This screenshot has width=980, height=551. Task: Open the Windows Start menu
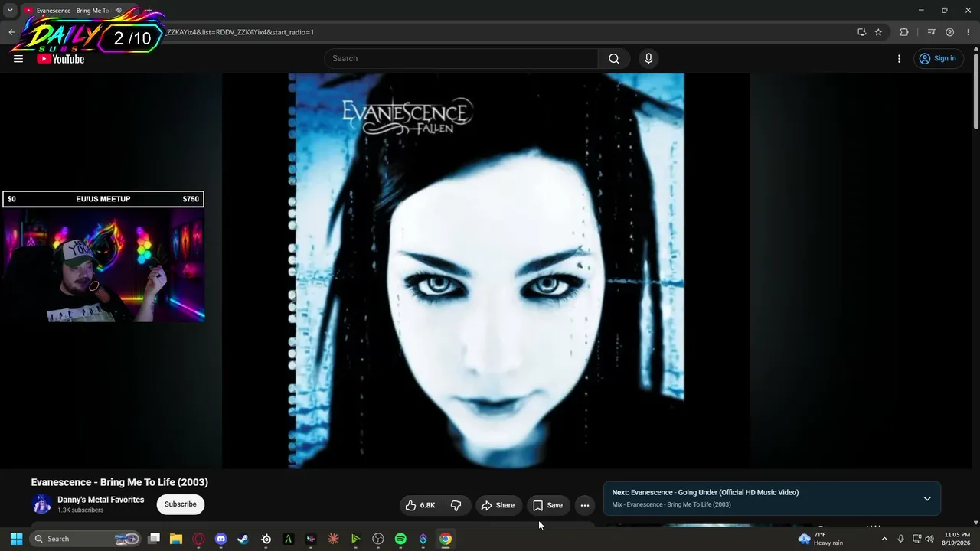point(16,539)
